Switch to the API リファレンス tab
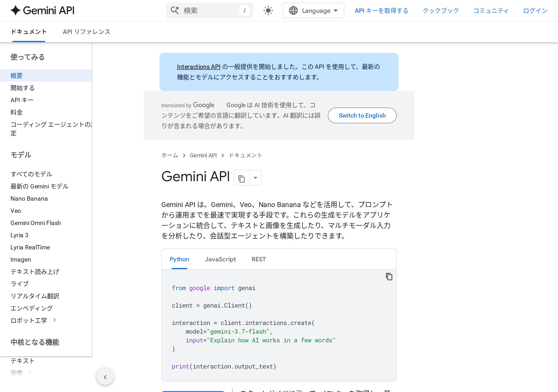558x392 pixels. pyautogui.click(x=87, y=32)
